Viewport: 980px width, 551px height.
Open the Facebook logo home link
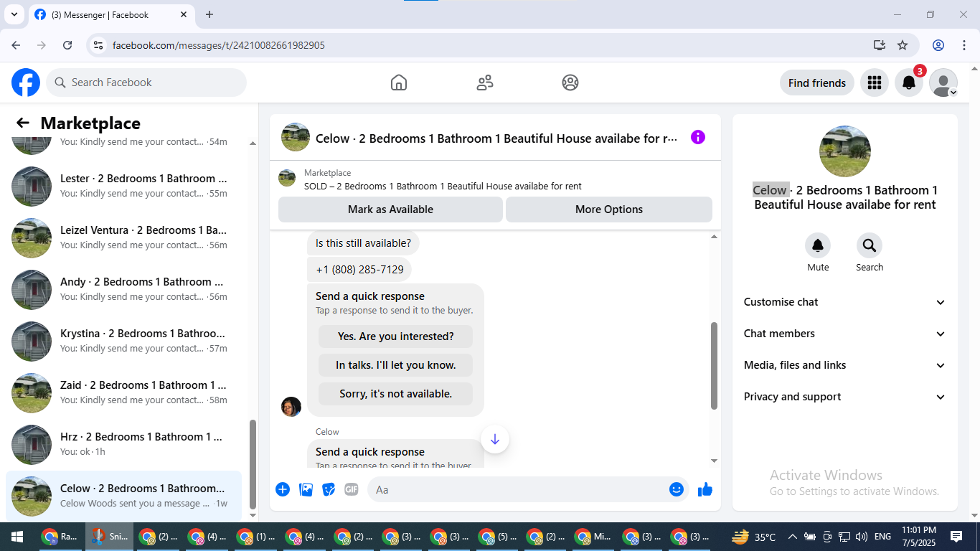point(26,83)
